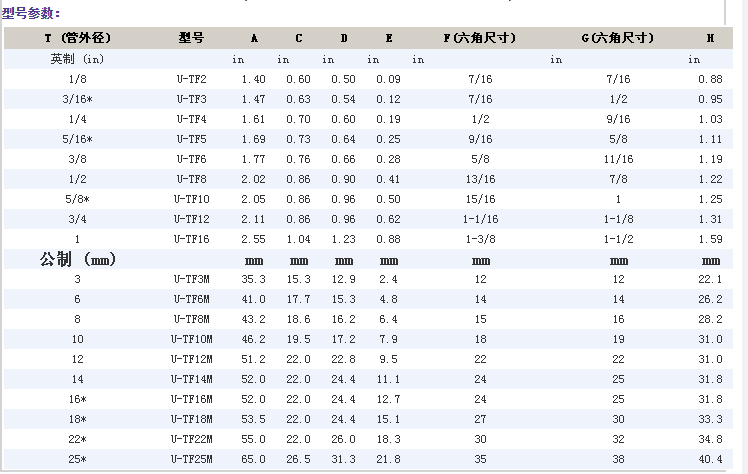Click tube size 25* cell

tap(77, 460)
